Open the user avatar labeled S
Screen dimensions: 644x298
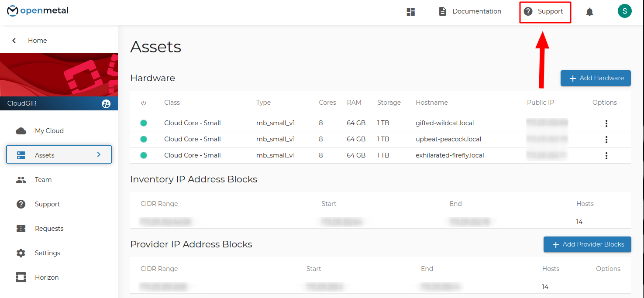click(624, 11)
